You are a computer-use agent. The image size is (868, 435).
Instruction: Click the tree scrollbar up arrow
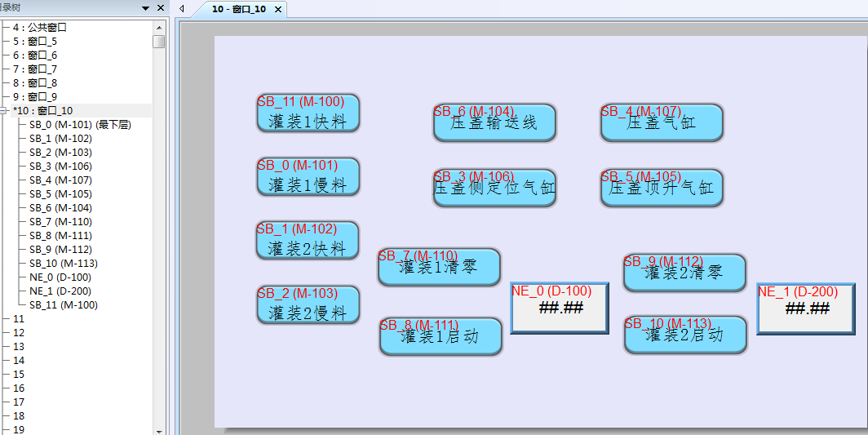point(159,27)
